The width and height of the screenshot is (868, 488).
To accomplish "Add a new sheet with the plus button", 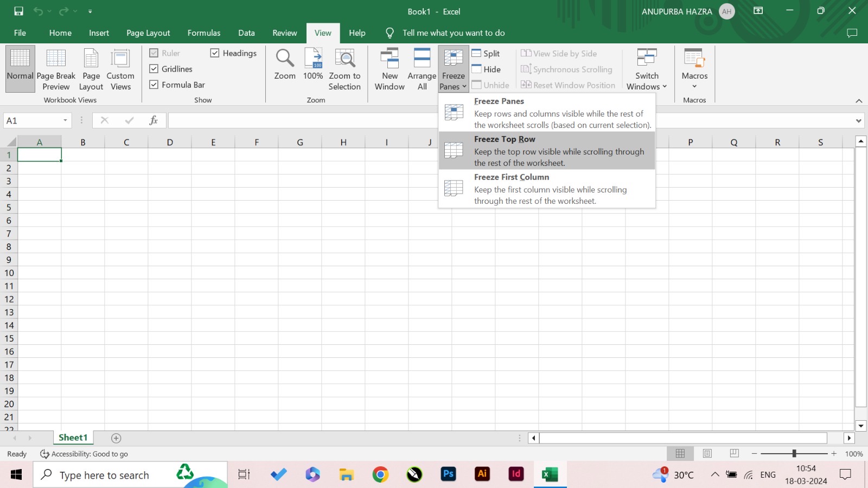I will pyautogui.click(x=116, y=438).
